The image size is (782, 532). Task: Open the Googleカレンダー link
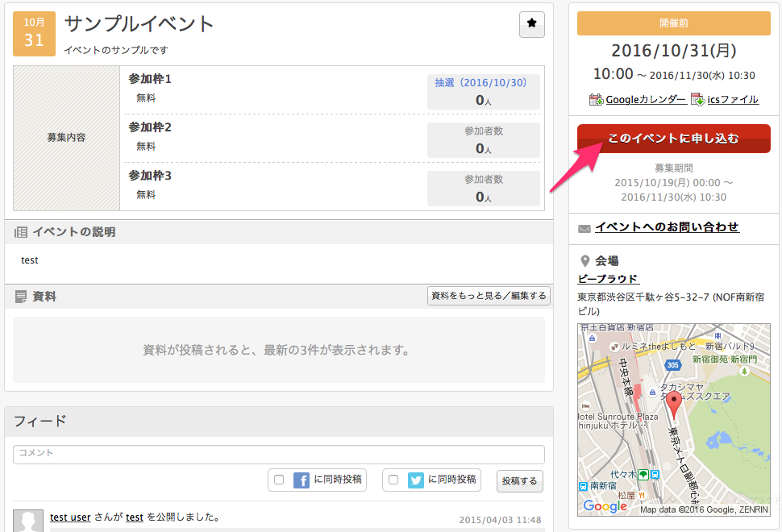point(646,100)
